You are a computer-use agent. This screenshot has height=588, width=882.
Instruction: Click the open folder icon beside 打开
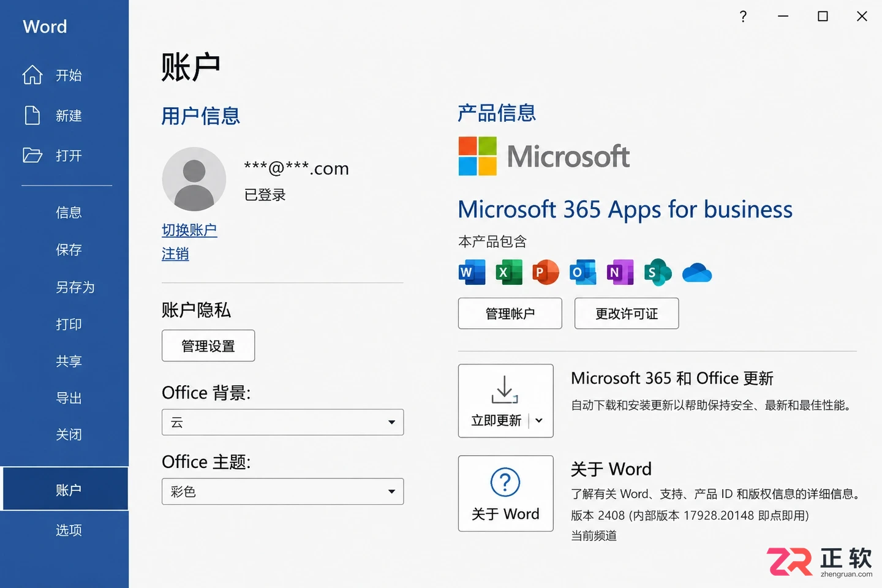point(32,155)
